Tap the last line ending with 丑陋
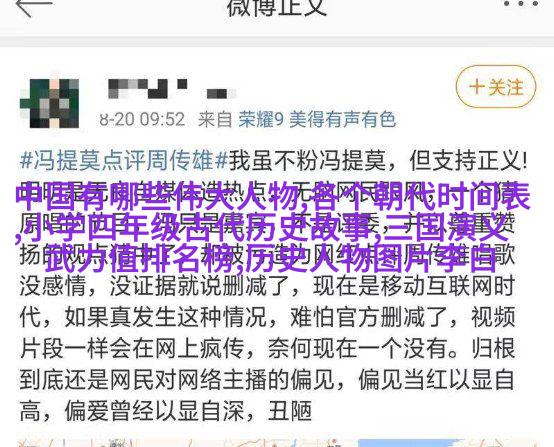The image size is (554, 447). 166,411
